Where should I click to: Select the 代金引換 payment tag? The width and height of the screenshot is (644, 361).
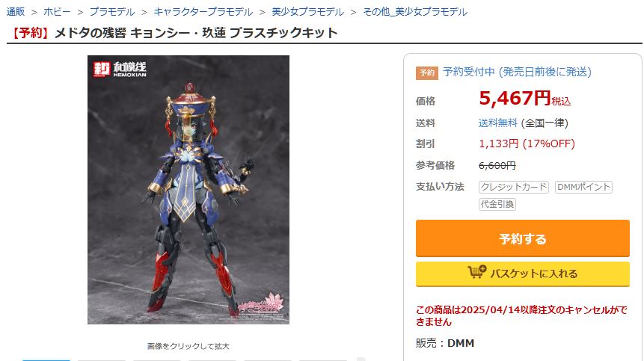tap(497, 204)
